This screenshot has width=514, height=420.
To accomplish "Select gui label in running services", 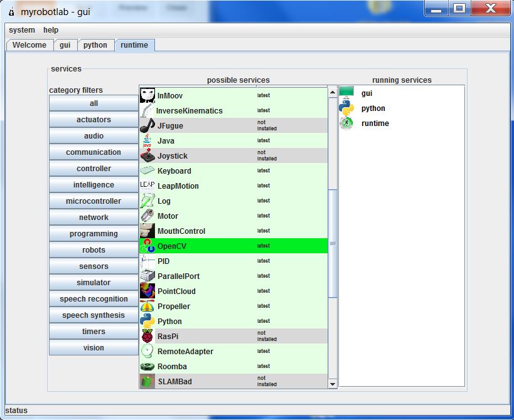I will point(367,93).
